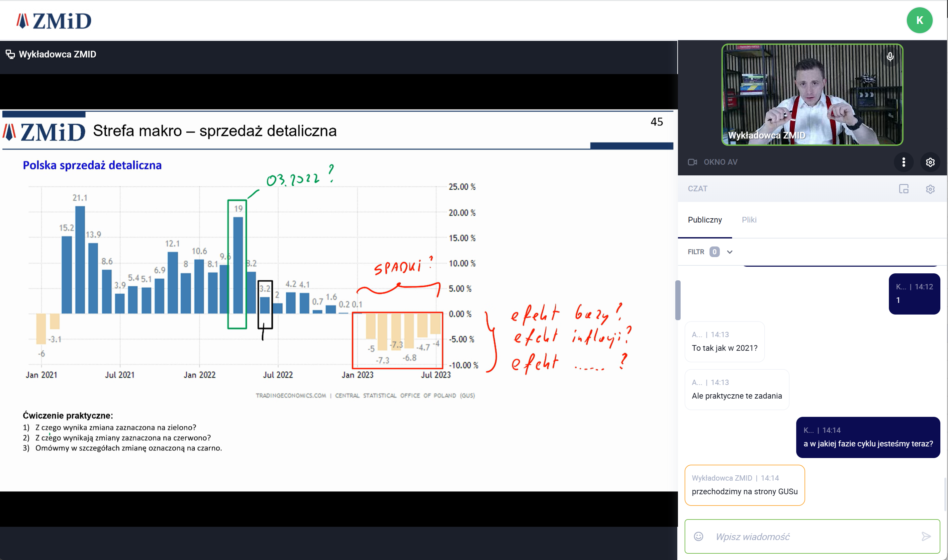The image size is (948, 560).
Task: Click message 'przechodzimy na strony GUSu'
Action: coord(744,491)
